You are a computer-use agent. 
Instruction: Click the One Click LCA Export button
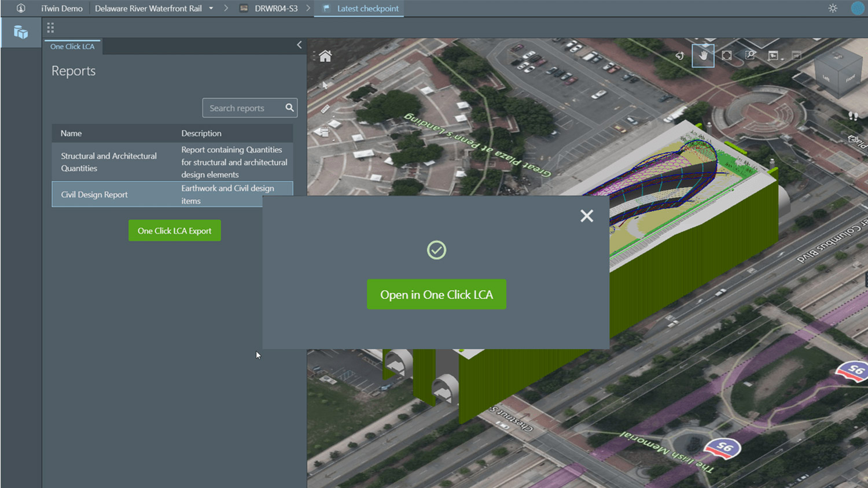point(174,231)
